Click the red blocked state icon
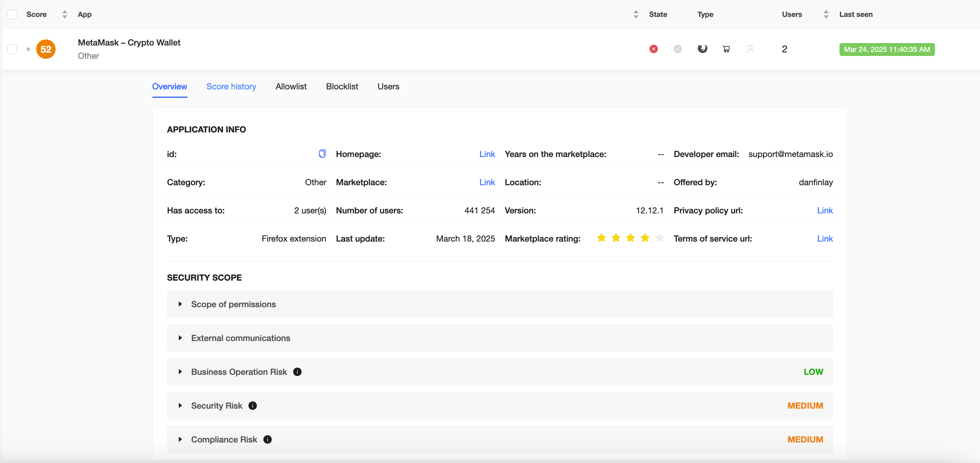980x463 pixels. (x=653, y=49)
